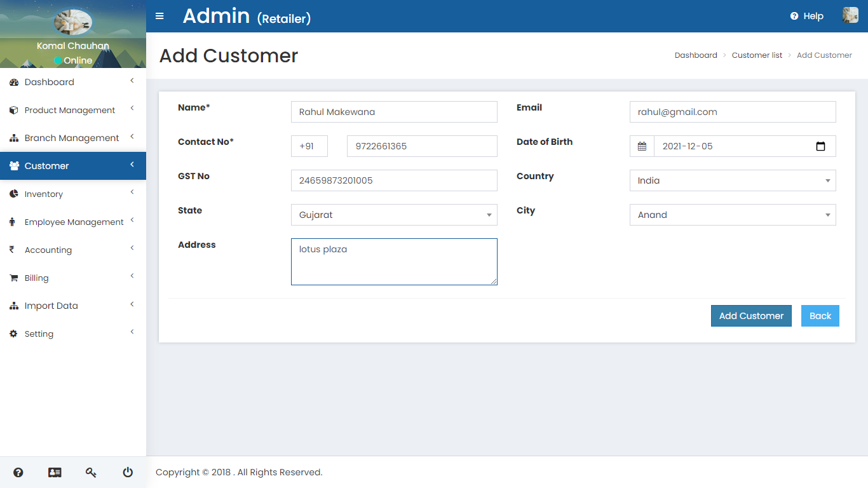The height and width of the screenshot is (488, 868).
Task: Click the ID card icon in sidebar footer
Action: (x=55, y=472)
